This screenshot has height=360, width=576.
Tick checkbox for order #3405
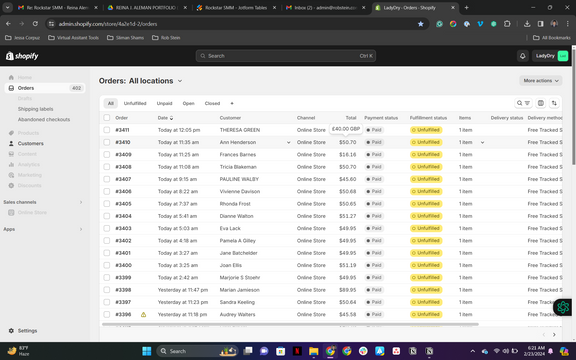pyautogui.click(x=107, y=204)
